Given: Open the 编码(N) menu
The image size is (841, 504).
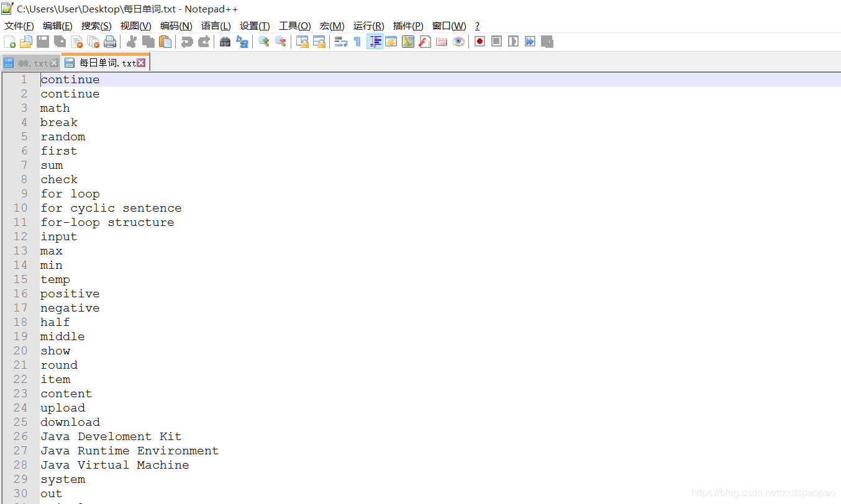Looking at the screenshot, I should point(176,25).
